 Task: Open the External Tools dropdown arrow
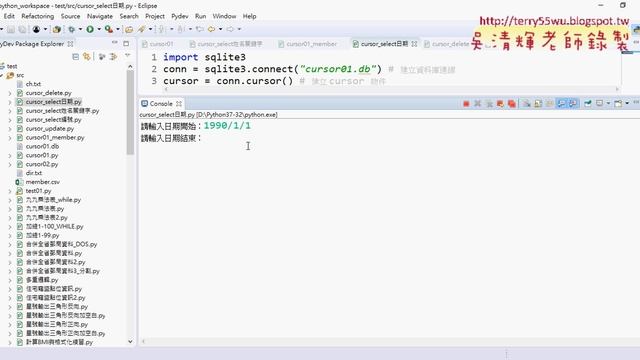click(x=118, y=29)
